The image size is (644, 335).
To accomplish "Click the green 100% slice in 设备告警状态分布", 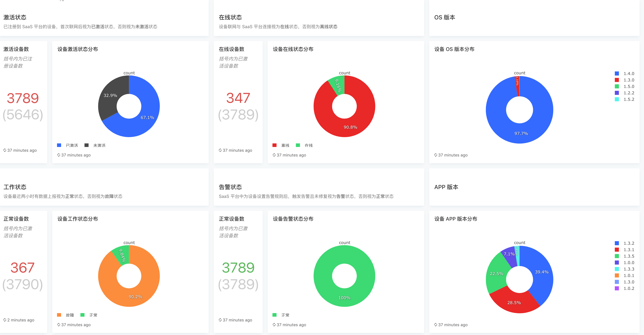I will pos(345,297).
